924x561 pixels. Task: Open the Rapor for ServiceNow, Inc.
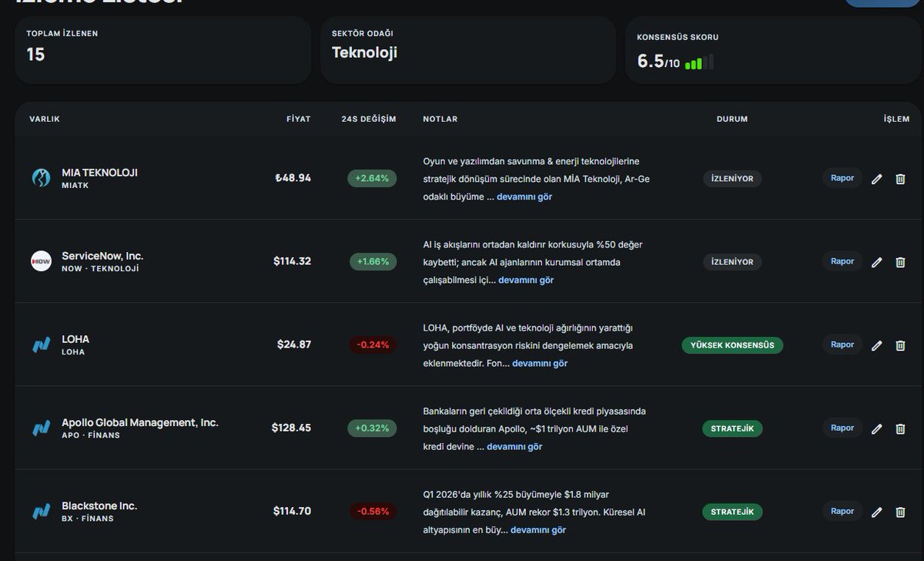842,261
